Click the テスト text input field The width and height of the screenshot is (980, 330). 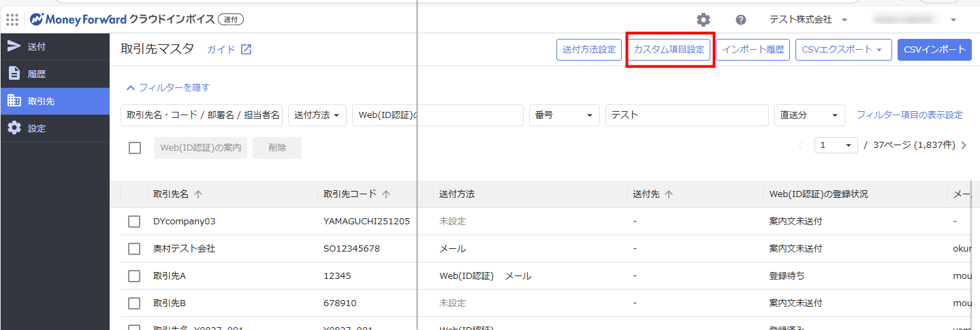(686, 115)
